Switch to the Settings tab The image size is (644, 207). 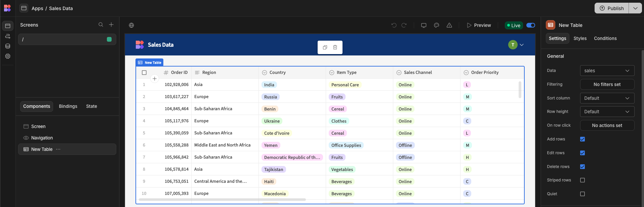click(557, 38)
